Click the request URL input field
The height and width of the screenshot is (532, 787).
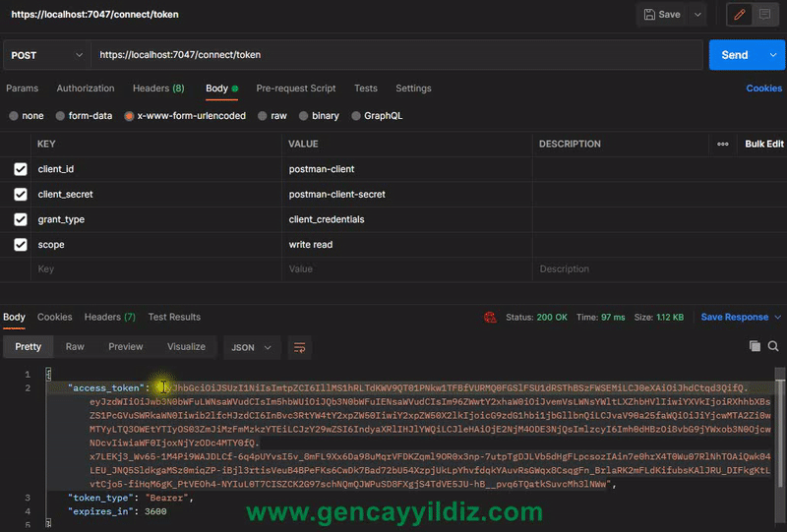click(x=393, y=55)
